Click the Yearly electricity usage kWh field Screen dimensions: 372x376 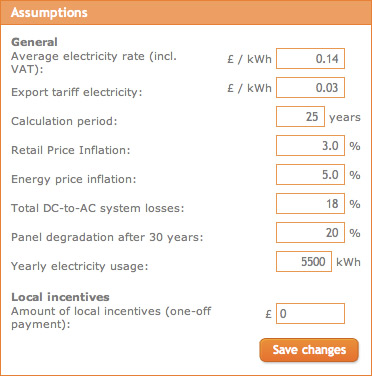(x=304, y=262)
